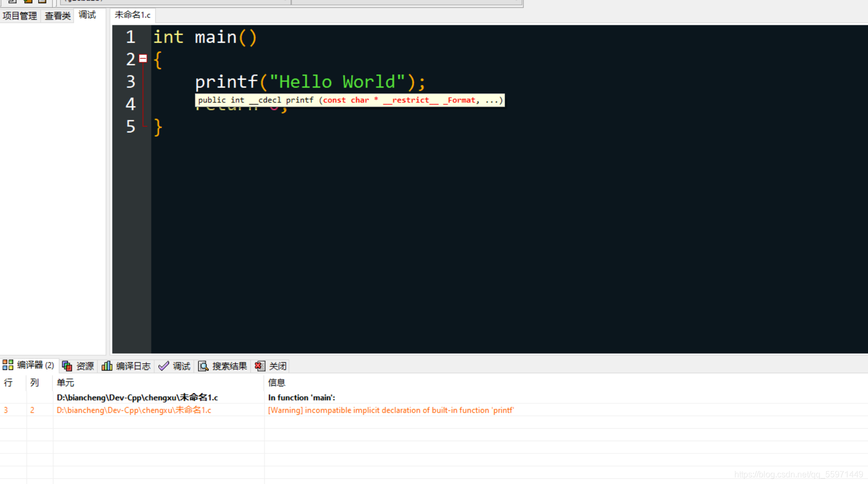Switch to the 资源 bottom panel tab

[78, 366]
